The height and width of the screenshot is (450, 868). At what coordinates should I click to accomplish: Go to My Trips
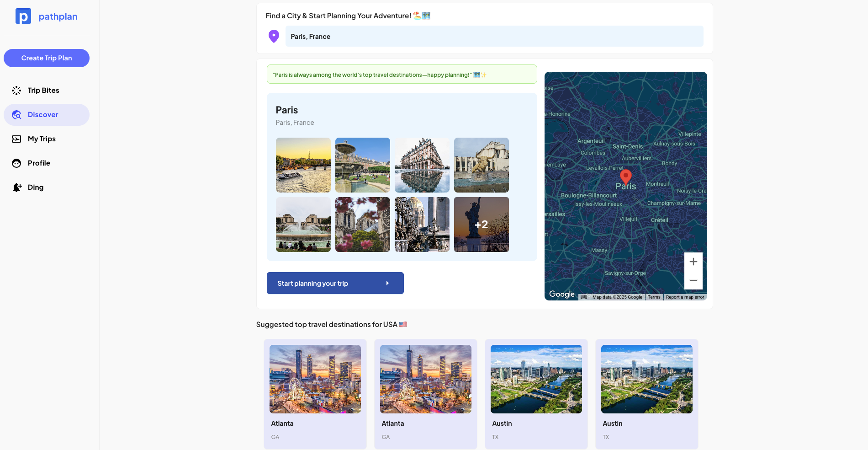coord(47,139)
